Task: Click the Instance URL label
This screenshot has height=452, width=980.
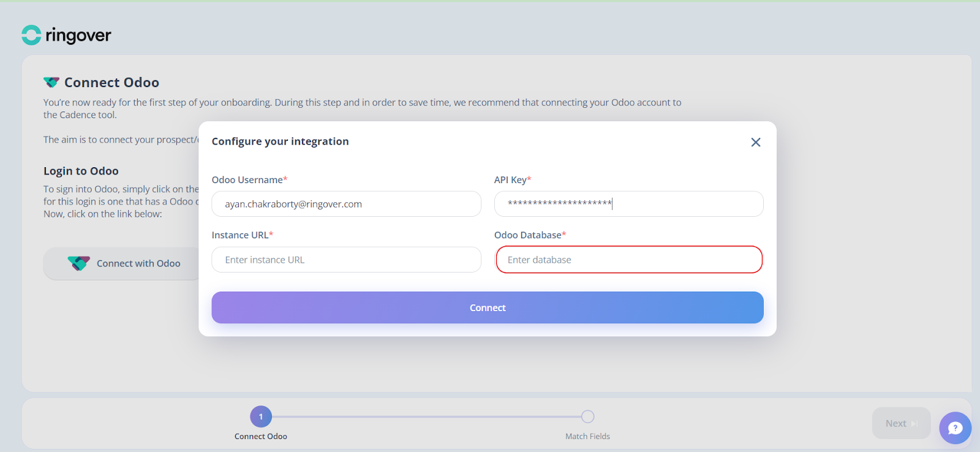Action: 243,235
